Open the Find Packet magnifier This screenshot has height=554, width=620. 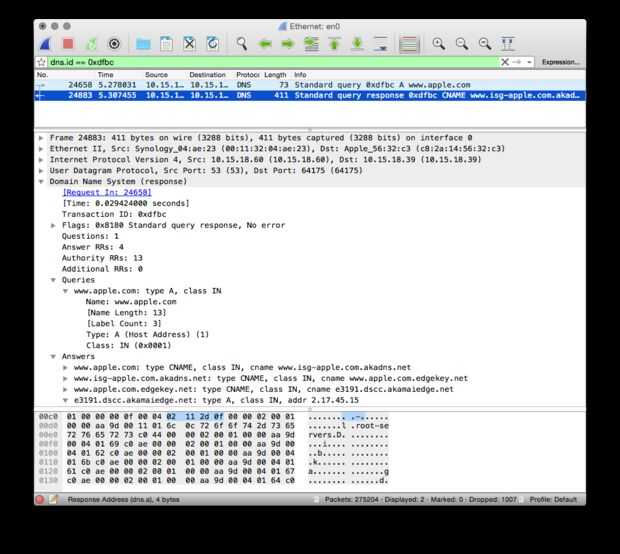click(x=242, y=43)
